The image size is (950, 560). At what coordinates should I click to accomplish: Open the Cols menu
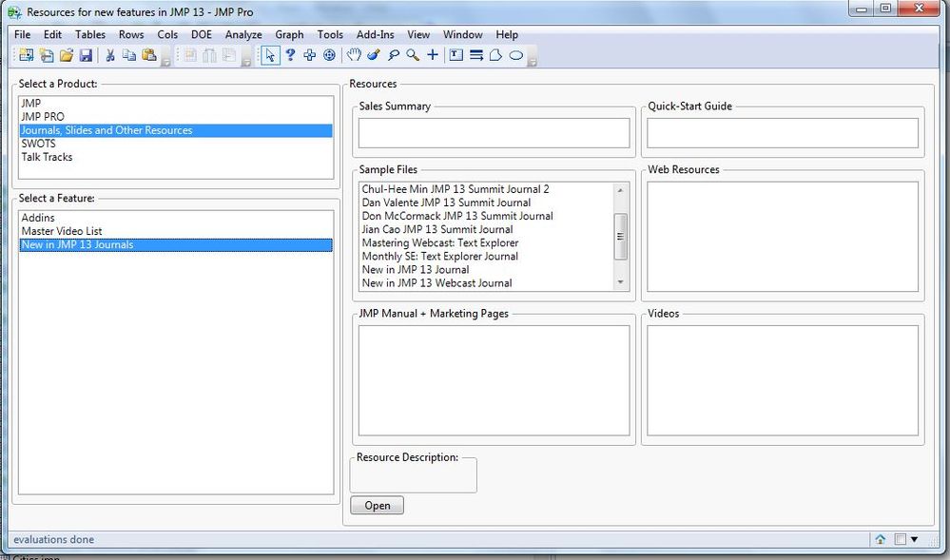[167, 34]
